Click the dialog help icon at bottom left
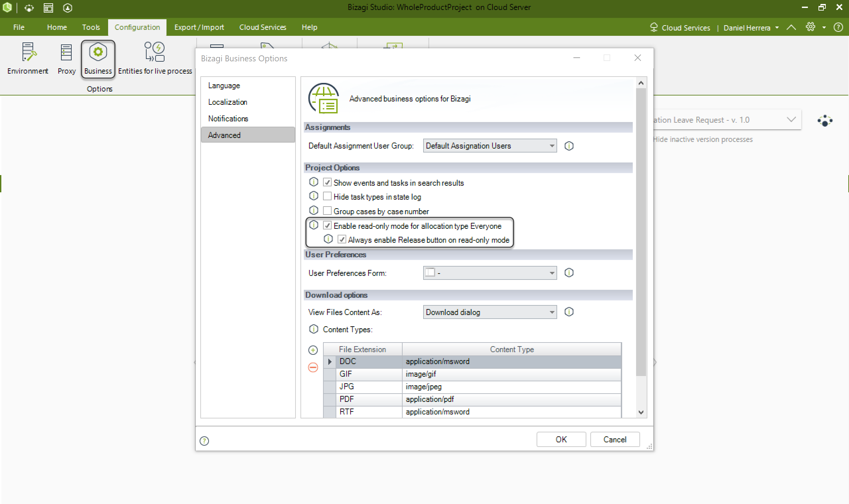 tap(204, 441)
